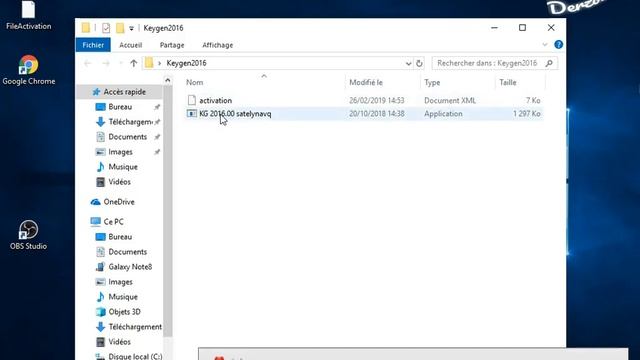Click the 1 297 Ko file size
Screen dimensions: 640x360
(527, 114)
